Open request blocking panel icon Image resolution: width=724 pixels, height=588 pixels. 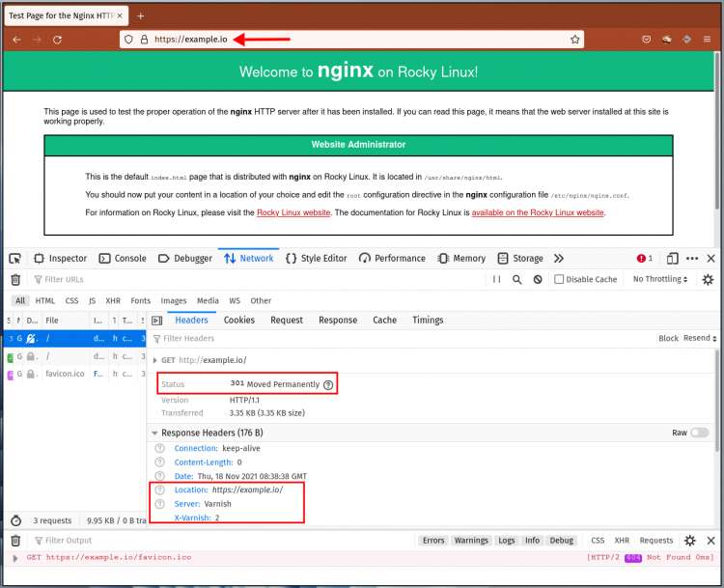coord(538,279)
